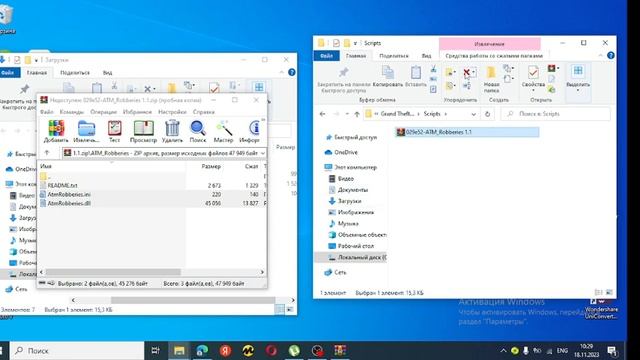
Task: Click Windows taskbar search box
Action: point(77,351)
